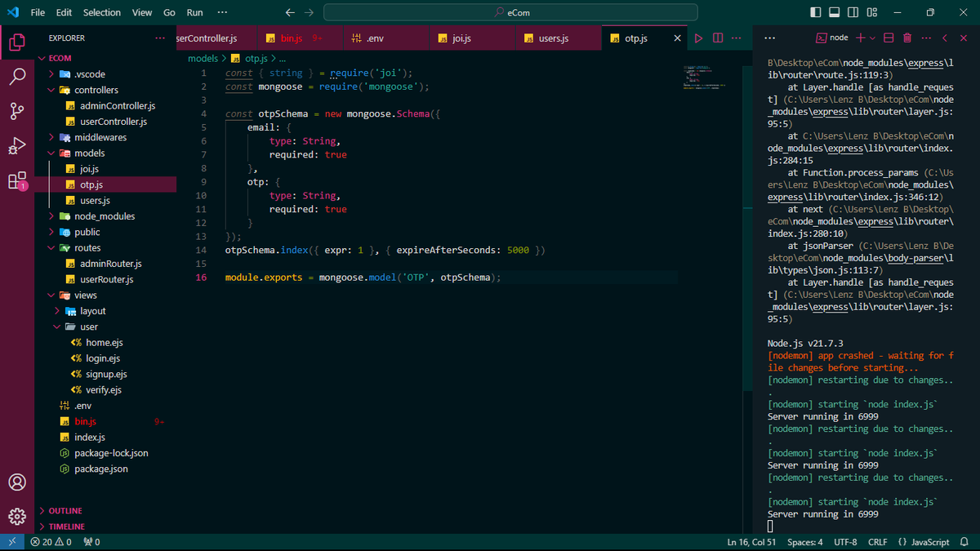Change UTF-8 file encoding
The height and width of the screenshot is (551, 980).
[845, 542]
